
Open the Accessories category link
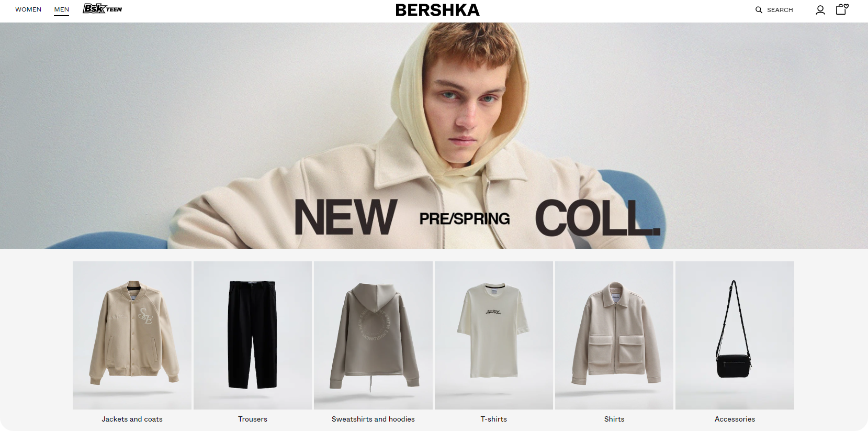pyautogui.click(x=735, y=419)
